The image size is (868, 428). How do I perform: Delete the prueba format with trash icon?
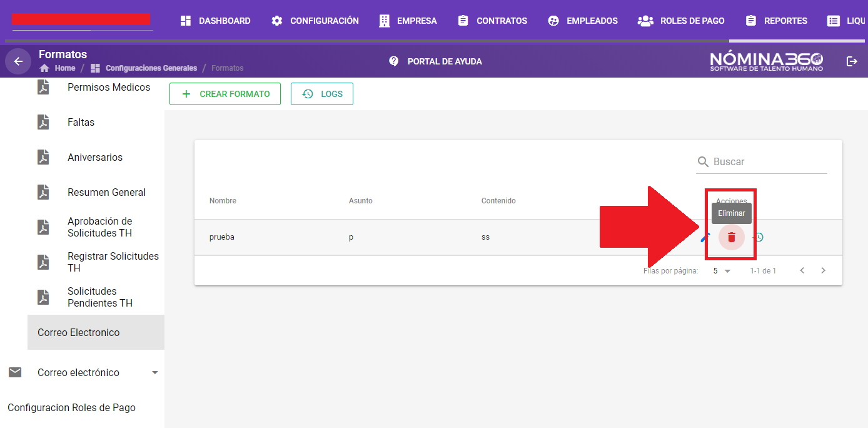pos(732,237)
